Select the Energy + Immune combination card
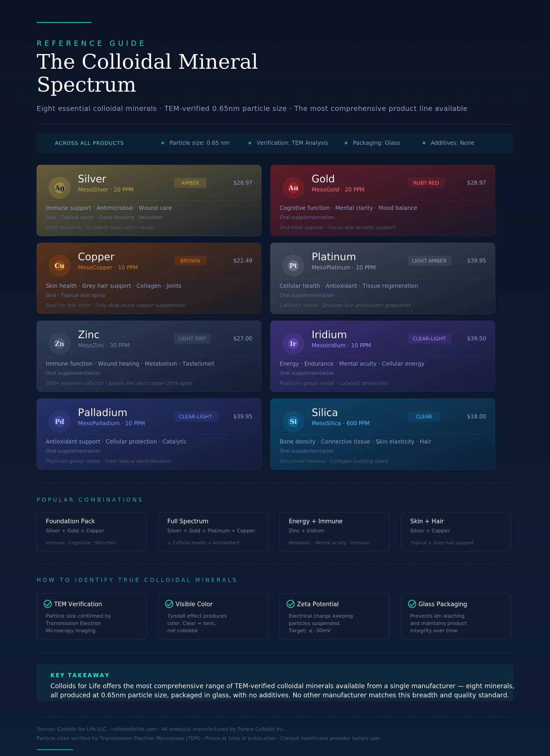 [x=334, y=532]
